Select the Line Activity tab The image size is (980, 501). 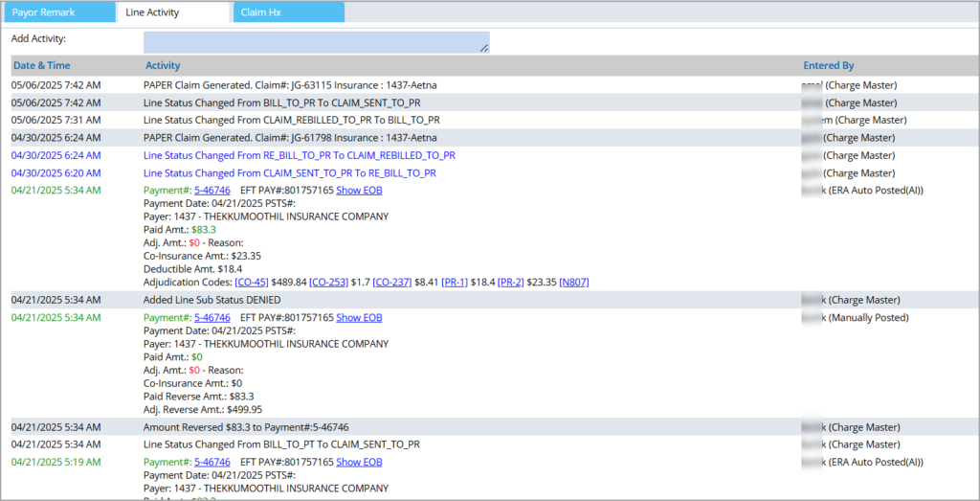(x=172, y=12)
